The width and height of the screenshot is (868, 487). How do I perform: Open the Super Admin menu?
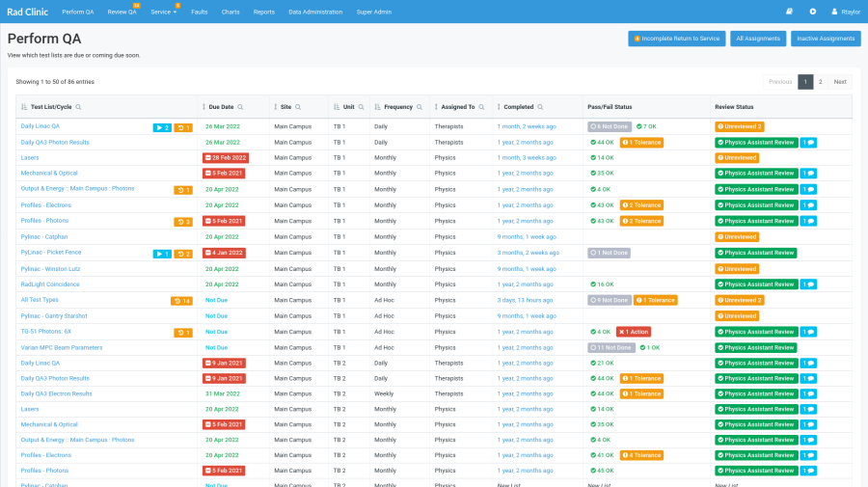(x=374, y=12)
